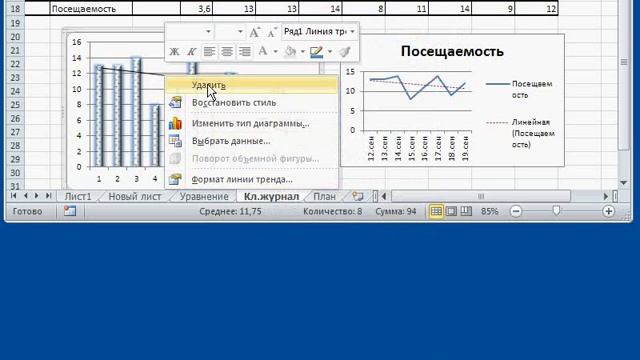Viewport: 640px width, 360px height.
Task: Select row header 25
Action: [x=15, y=105]
